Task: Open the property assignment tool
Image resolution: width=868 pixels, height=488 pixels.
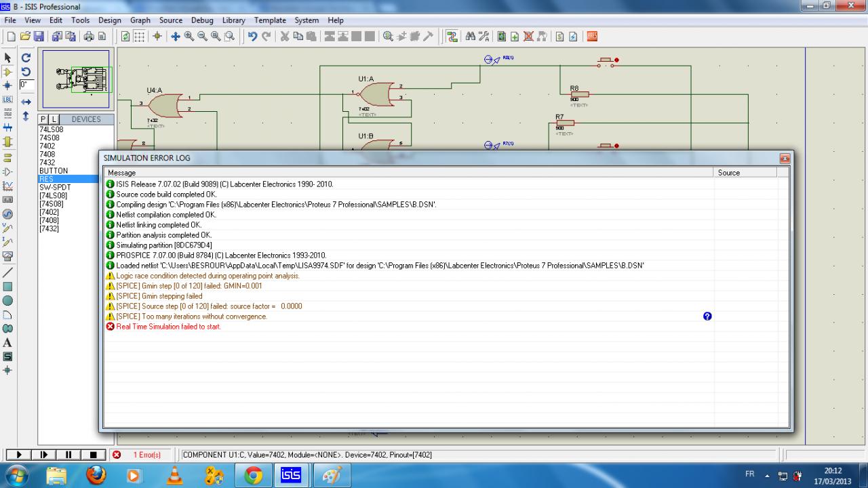Action: [x=483, y=36]
